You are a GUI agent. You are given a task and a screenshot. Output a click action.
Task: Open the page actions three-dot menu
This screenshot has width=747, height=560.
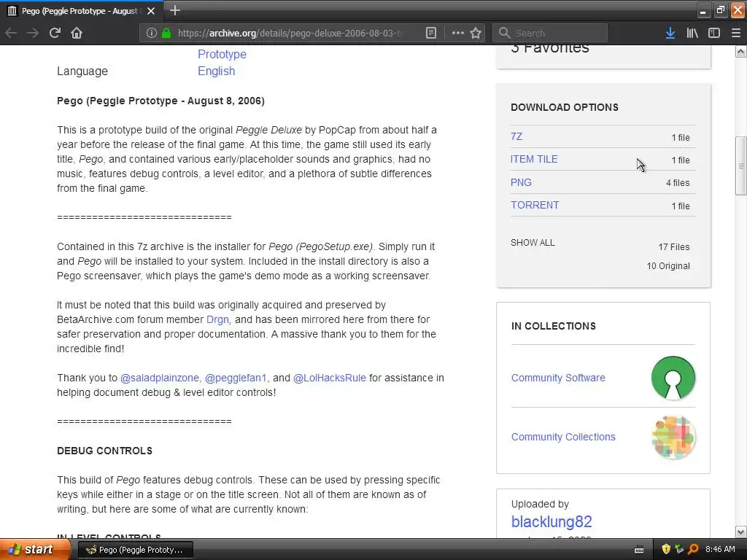(458, 33)
